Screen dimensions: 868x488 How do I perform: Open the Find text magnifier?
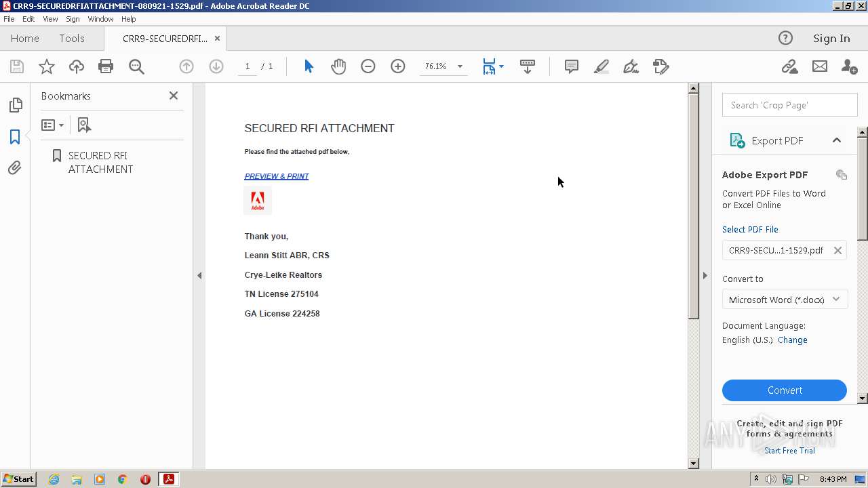(x=136, y=66)
